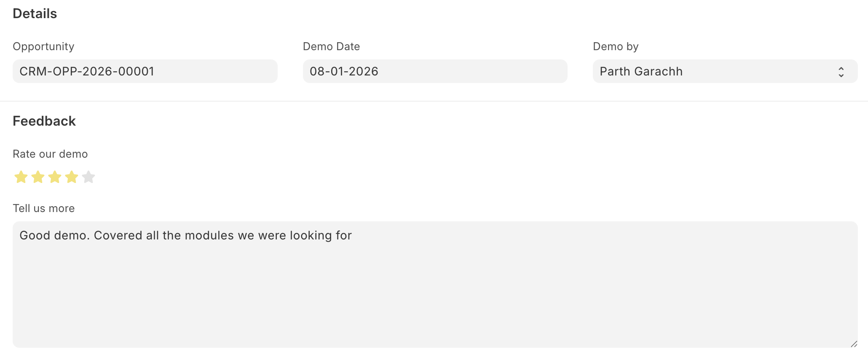Image resolution: width=868 pixels, height=360 pixels.
Task: Click the Demo Date label
Action: click(331, 46)
